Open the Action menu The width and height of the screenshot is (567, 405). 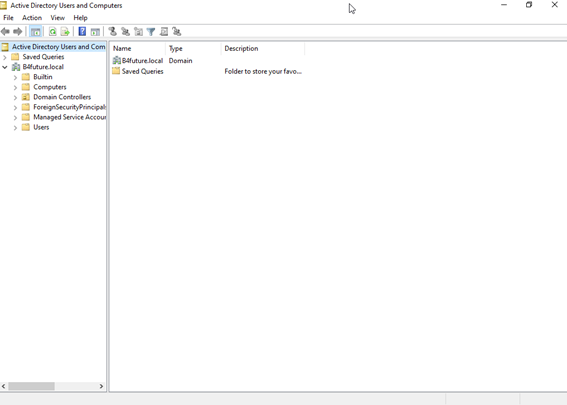(32, 18)
